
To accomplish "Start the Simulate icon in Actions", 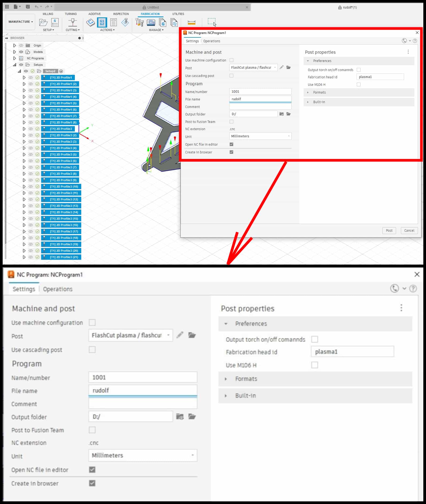I will coord(125,22).
